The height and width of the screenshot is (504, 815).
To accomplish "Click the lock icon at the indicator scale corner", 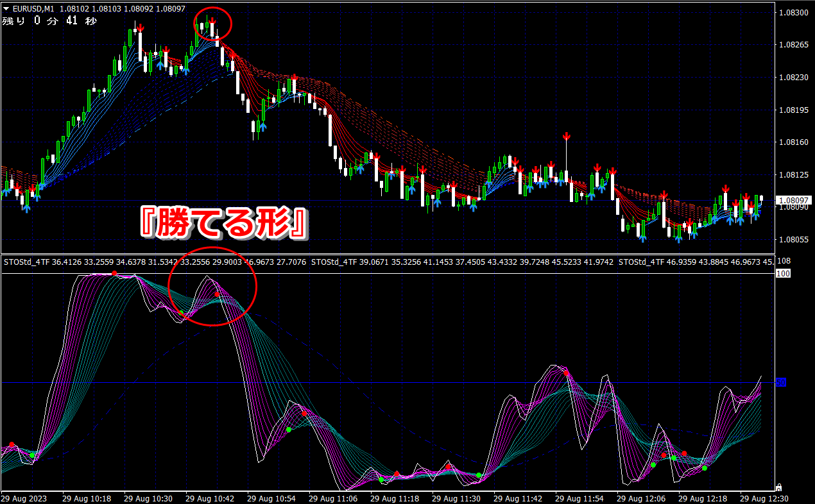I will (x=779, y=487).
